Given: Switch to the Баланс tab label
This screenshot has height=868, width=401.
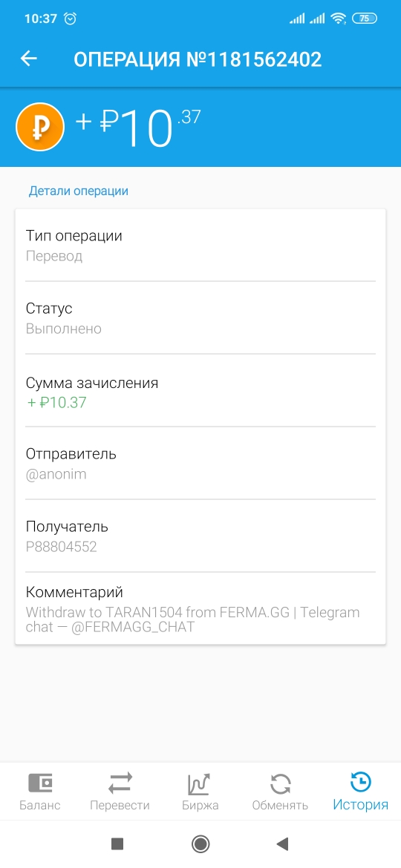Looking at the screenshot, I should click(x=40, y=805).
